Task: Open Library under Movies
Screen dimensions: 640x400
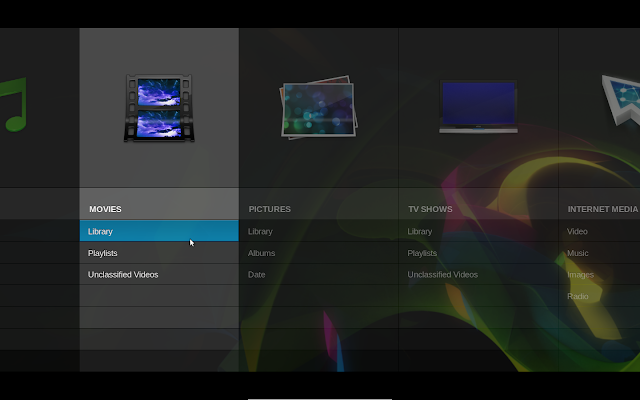Action: (x=159, y=231)
